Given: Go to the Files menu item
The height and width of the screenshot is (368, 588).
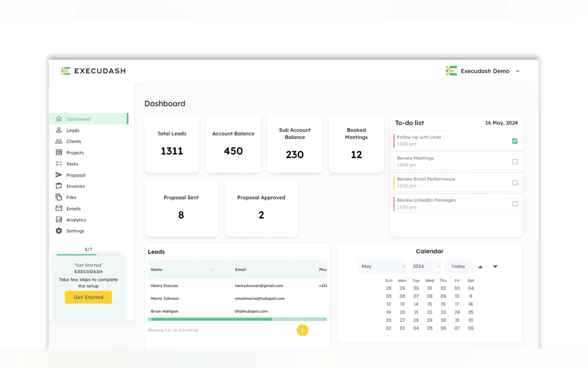Looking at the screenshot, I should [x=71, y=197].
